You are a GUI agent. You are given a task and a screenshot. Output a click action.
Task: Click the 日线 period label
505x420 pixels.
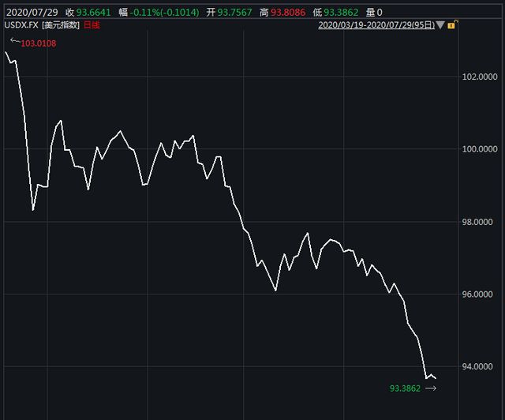pyautogui.click(x=92, y=25)
